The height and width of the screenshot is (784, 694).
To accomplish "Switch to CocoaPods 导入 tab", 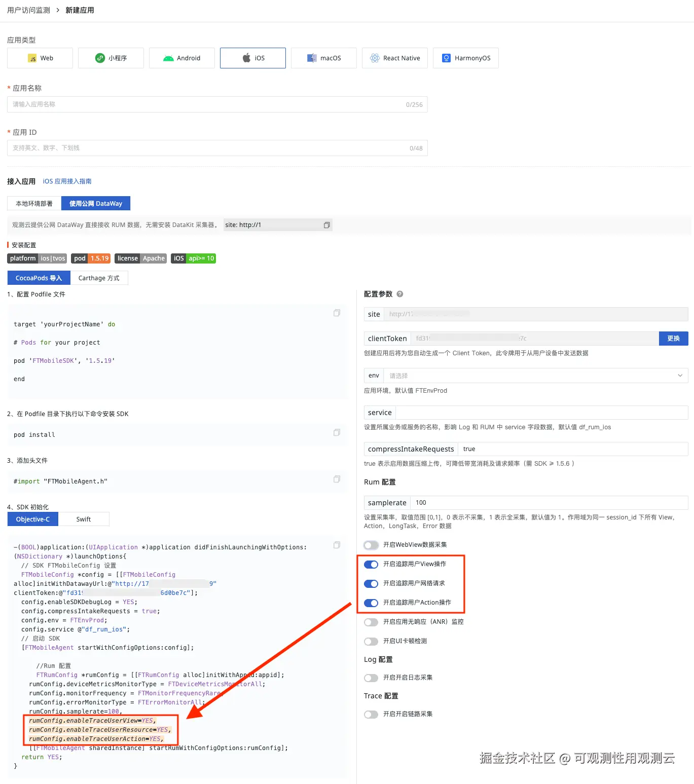I will [x=39, y=278].
